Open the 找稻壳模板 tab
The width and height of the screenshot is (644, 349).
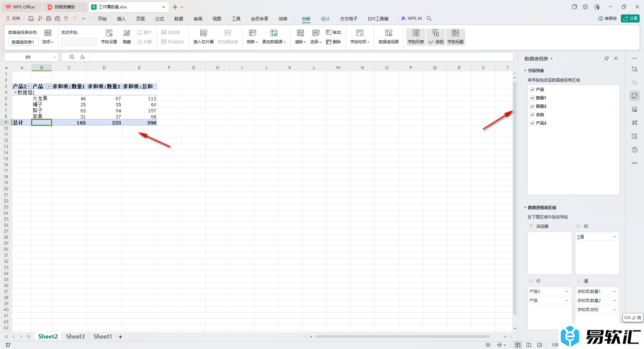pyautogui.click(x=64, y=7)
